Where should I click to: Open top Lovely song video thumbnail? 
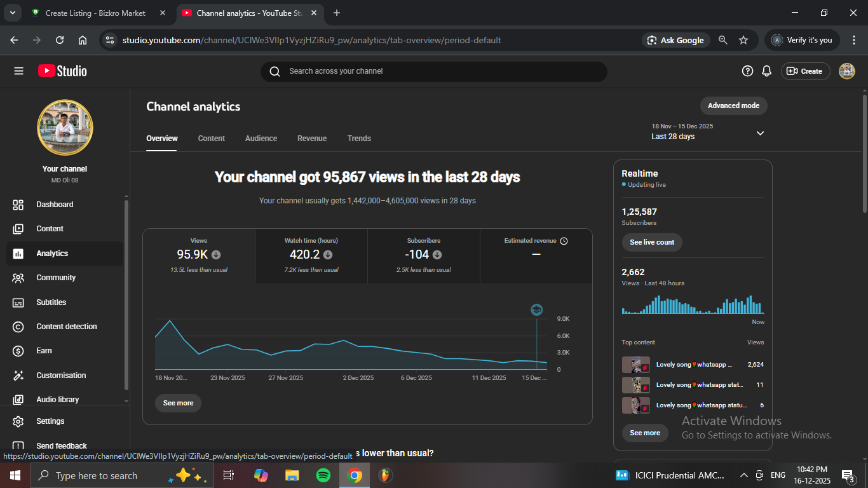[635, 365]
